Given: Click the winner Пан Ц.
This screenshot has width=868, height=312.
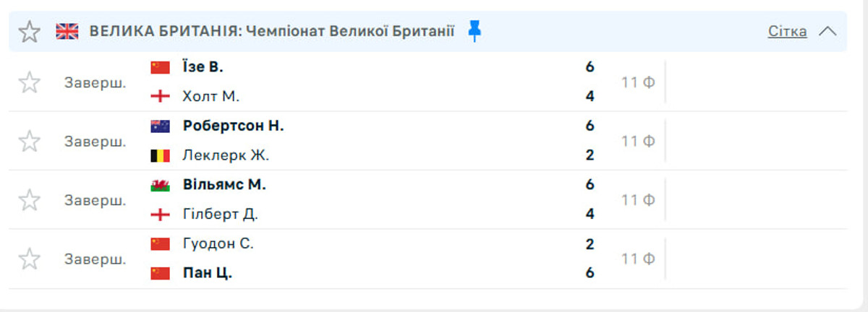Looking at the screenshot, I should pos(207,273).
